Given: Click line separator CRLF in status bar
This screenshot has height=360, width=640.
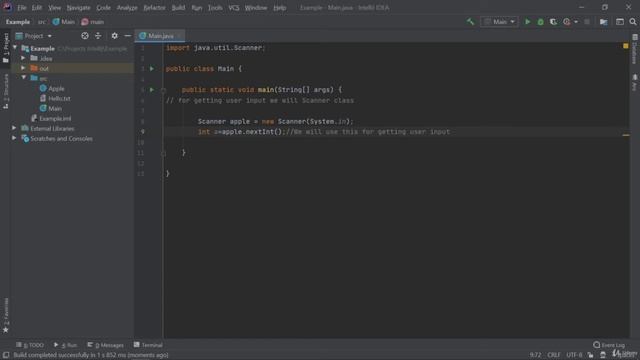Looking at the screenshot, I should coord(553,355).
